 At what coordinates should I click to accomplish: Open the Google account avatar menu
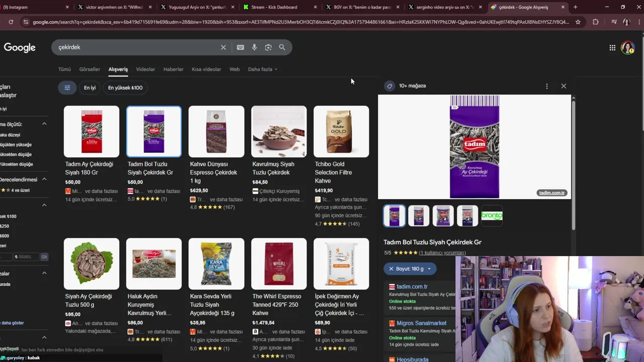[627, 48]
